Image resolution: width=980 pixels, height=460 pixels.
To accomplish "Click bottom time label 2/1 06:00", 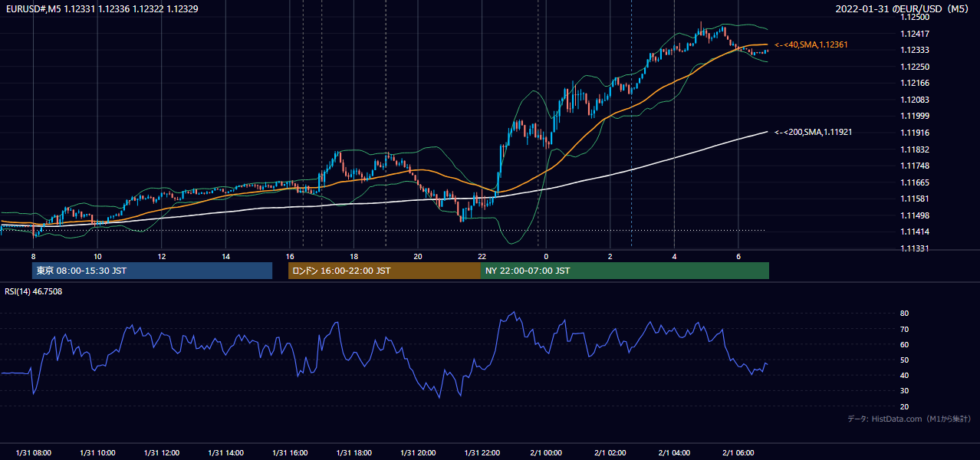I will coord(738,453).
